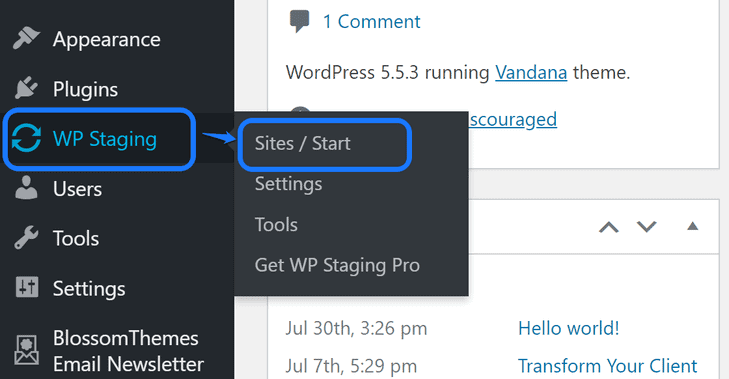Click the WP Staging sync arrows icon
This screenshot has width=729, height=379.
pyautogui.click(x=26, y=138)
